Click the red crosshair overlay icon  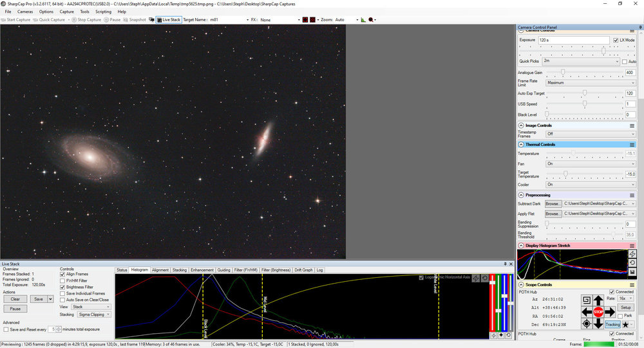click(312, 20)
